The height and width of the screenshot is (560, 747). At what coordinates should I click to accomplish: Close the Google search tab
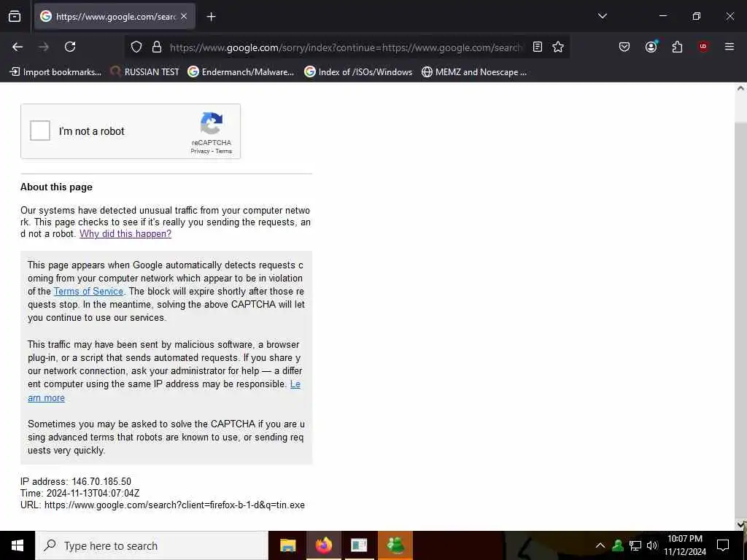184,16
